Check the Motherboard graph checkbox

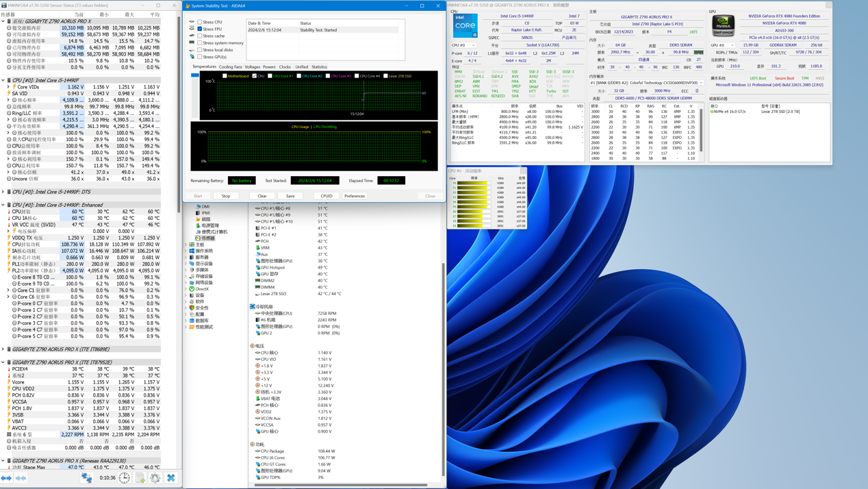pos(225,76)
